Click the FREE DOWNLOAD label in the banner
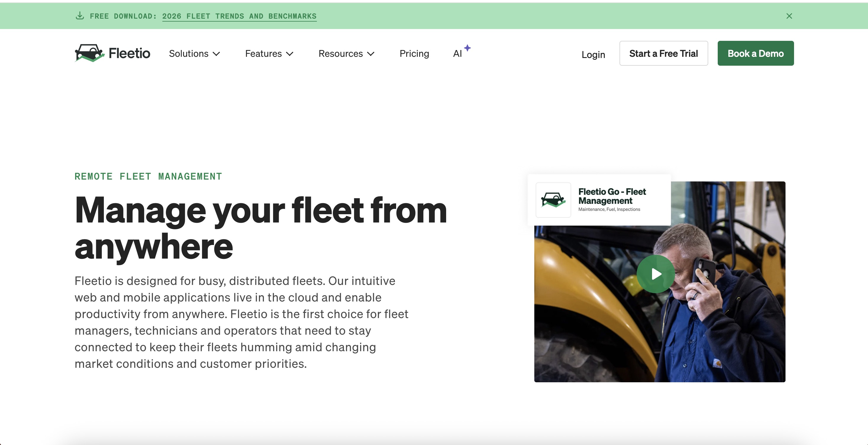 tap(123, 16)
